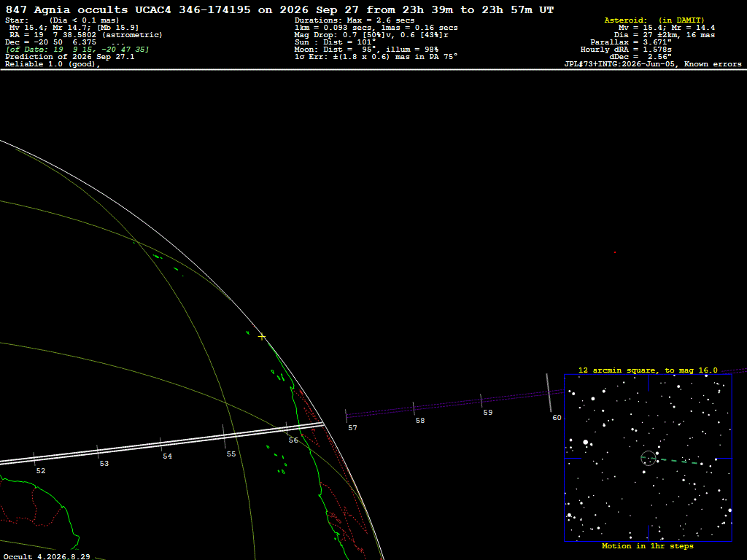Click the red dot in the upper right sky
This screenshot has height=560, width=747.
coord(615,252)
